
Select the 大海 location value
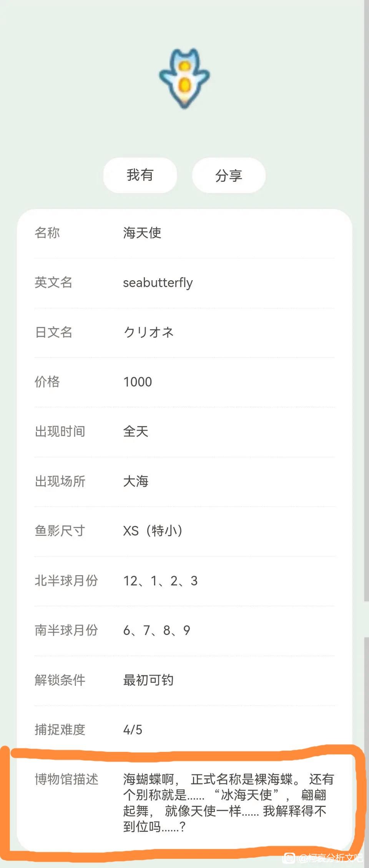pyautogui.click(x=136, y=481)
